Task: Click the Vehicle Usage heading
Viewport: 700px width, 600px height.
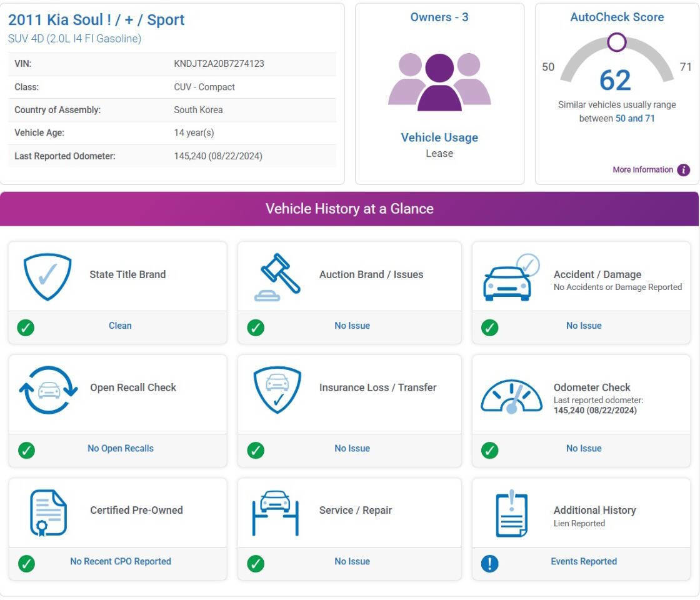Action: coord(439,137)
